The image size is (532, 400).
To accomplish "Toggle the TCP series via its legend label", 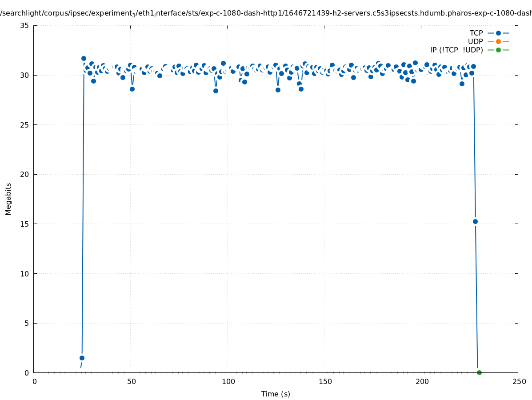I will (x=476, y=33).
